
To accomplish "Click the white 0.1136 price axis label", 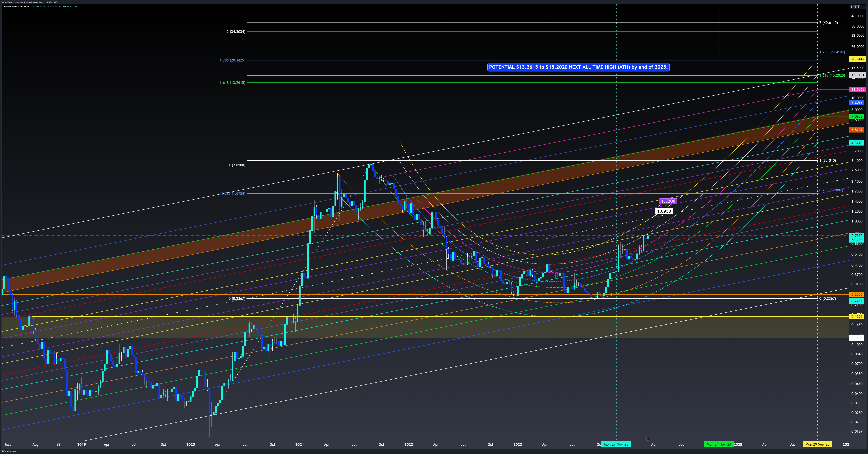I will (x=857, y=338).
